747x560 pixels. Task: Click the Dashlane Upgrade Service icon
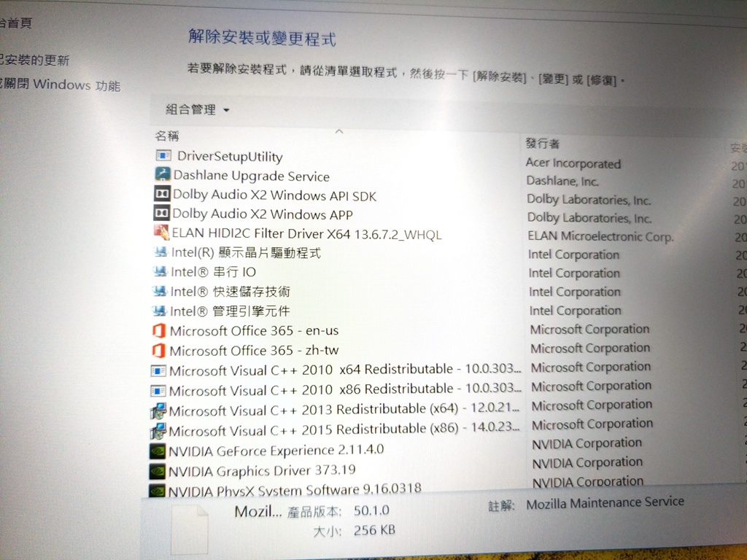[x=163, y=174]
